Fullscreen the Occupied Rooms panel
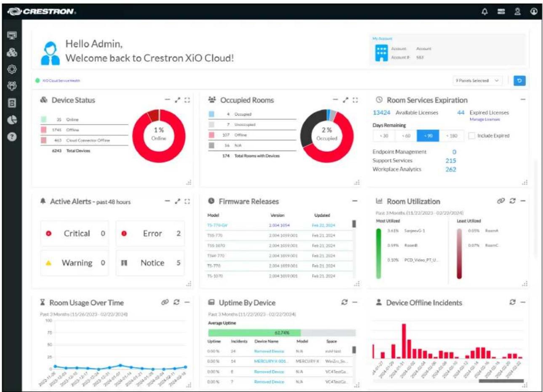This screenshot has height=392, width=543. [355, 100]
